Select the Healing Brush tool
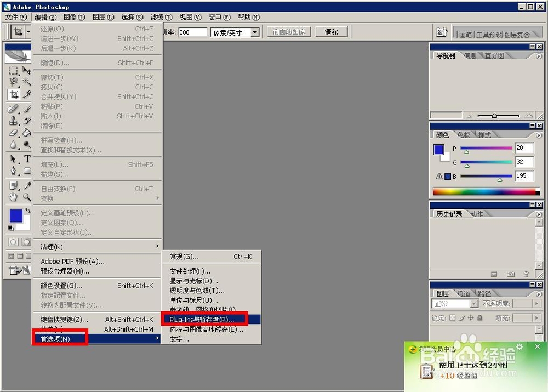This screenshot has width=548, height=392. click(13, 109)
